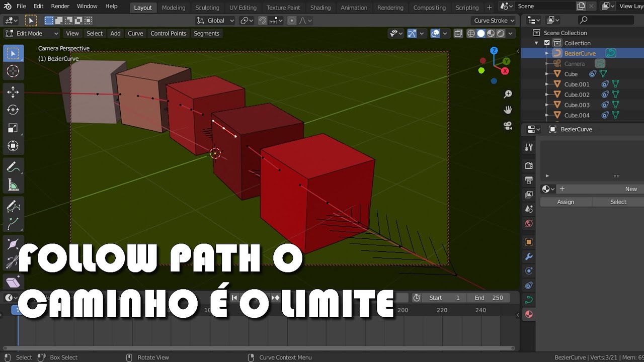Toggle X-ray display in viewport header
Image resolution: width=644 pixels, height=362 pixels.
(x=458, y=34)
